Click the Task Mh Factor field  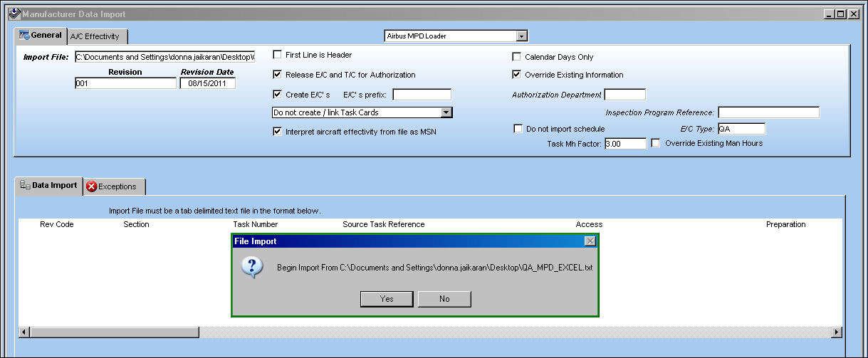pyautogui.click(x=625, y=144)
